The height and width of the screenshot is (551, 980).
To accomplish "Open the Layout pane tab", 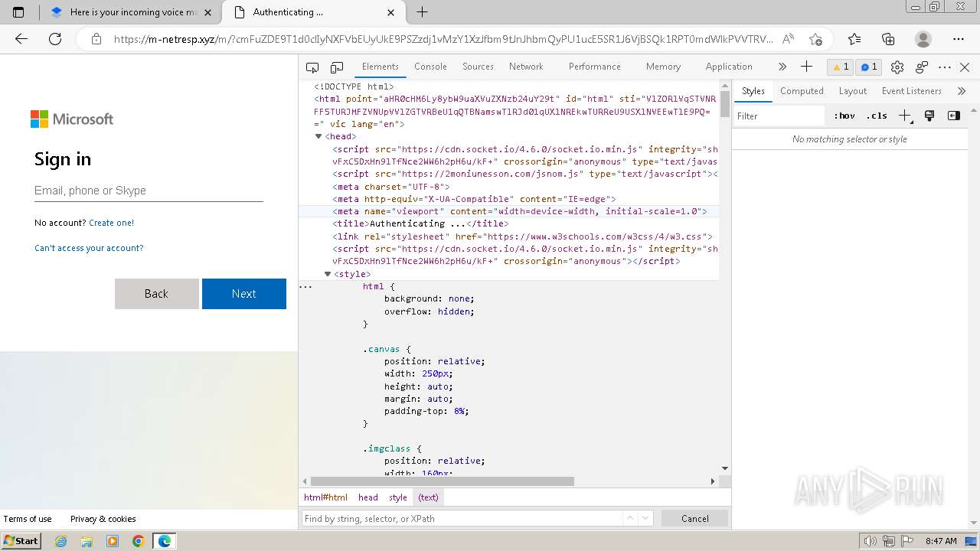I will 852,91.
